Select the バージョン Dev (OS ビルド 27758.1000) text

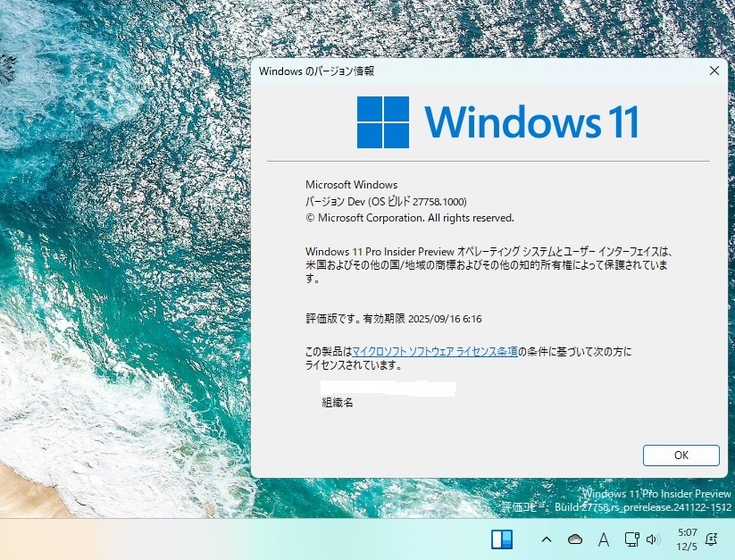click(386, 202)
